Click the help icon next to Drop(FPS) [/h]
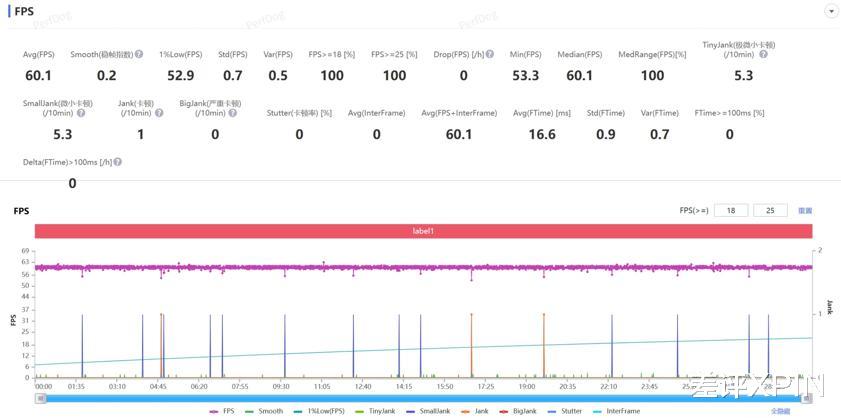The image size is (841, 418). (490, 54)
